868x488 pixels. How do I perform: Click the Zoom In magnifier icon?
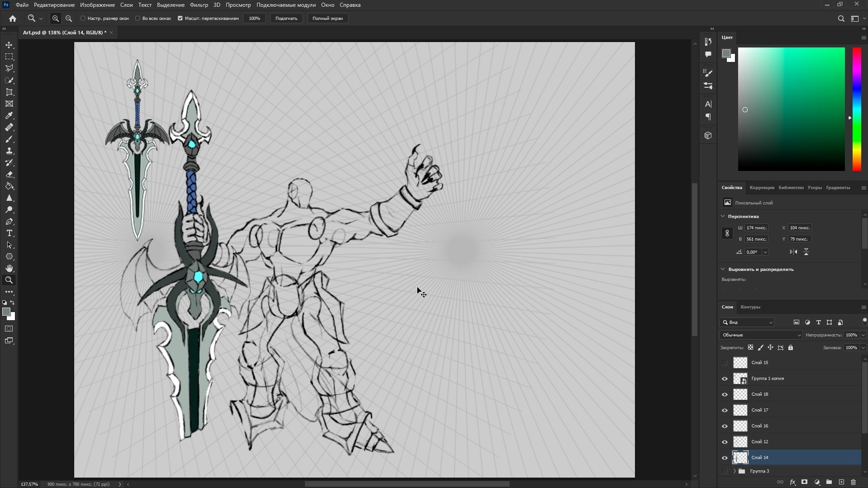[x=56, y=19]
